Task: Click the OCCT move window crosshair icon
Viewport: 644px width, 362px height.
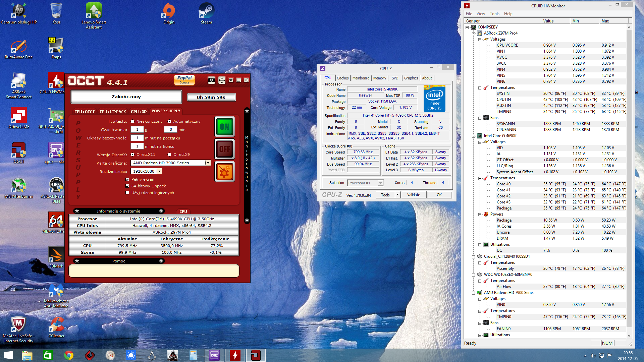Action: pos(222,80)
